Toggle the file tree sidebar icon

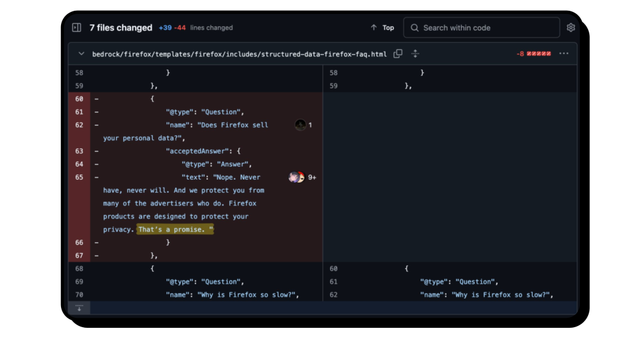coord(77,28)
